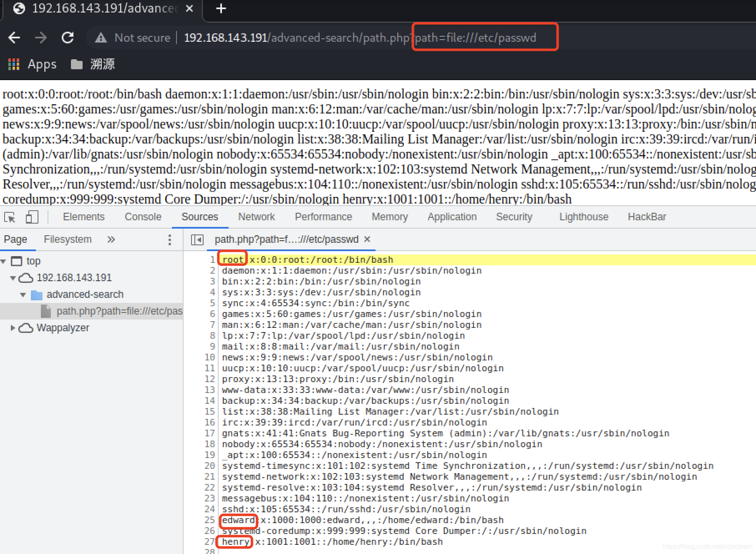Open DevTools navigator three-dot menu
Viewport: 756px width, 554px height.
169,239
